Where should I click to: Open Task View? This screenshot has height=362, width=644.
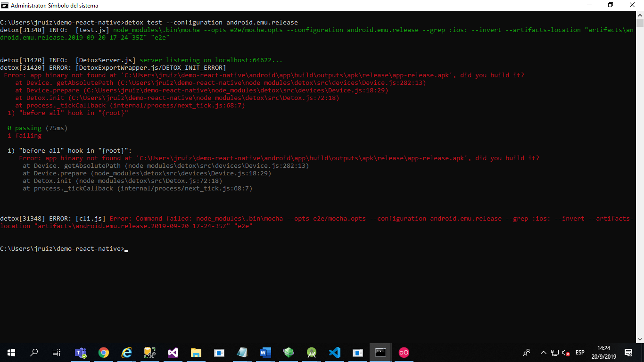(56, 352)
